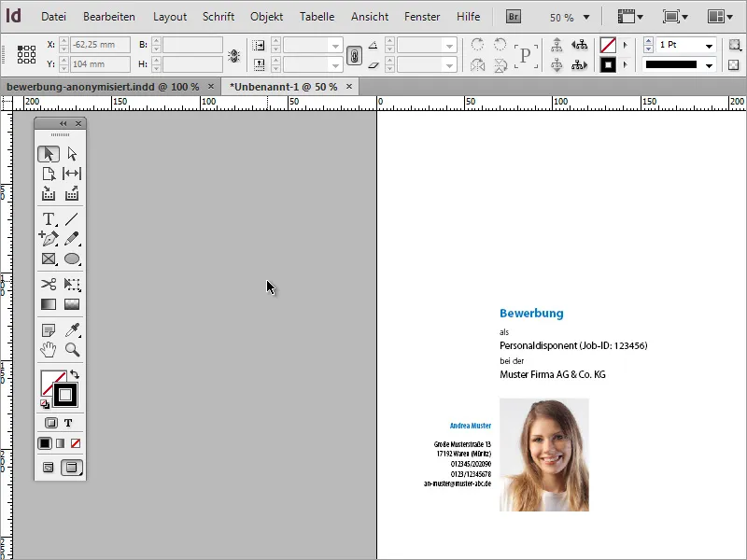Open the Bearbeiten menu

coord(109,17)
